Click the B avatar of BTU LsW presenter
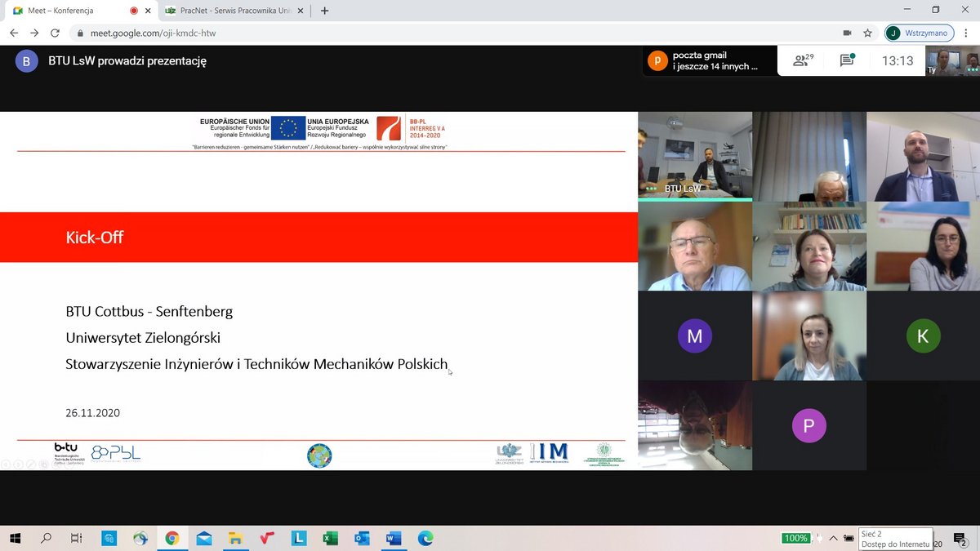 coord(27,61)
